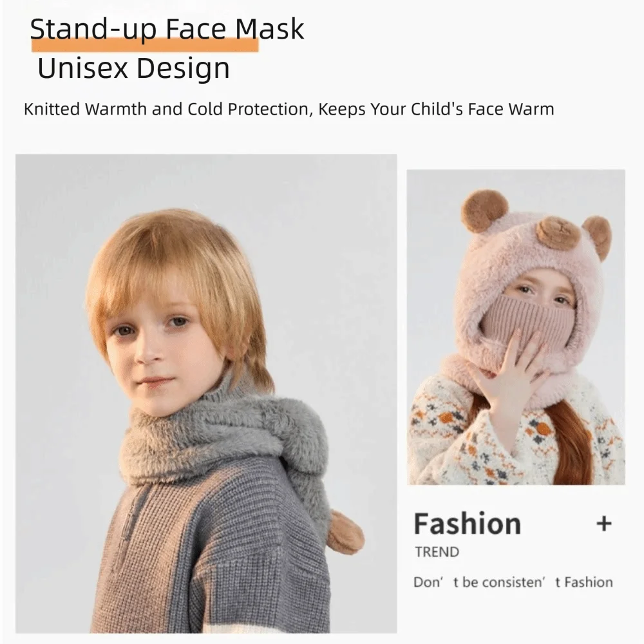Select the knitted warmth description line
The width and height of the screenshot is (644, 644).
tap(289, 109)
